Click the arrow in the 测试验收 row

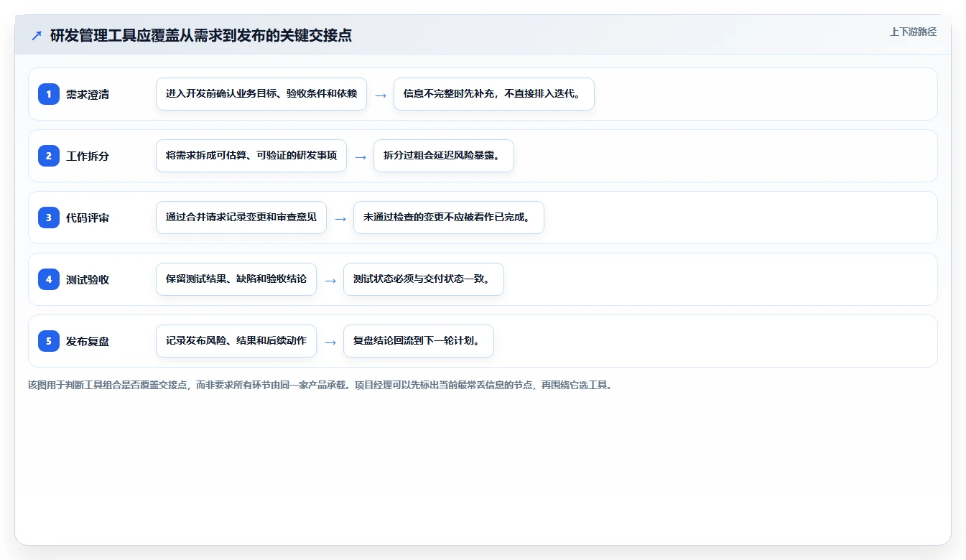[x=330, y=280]
